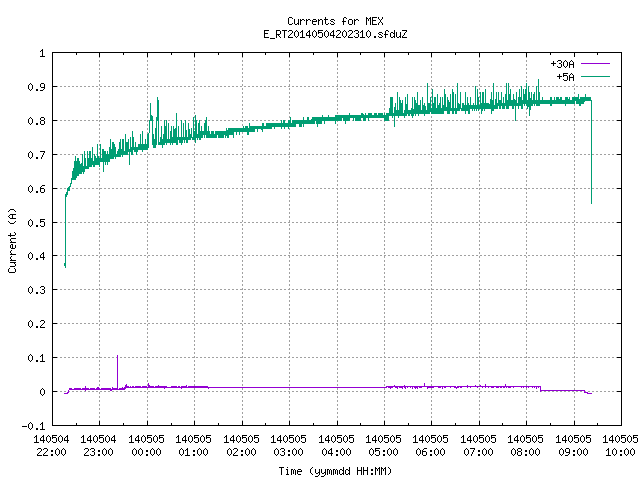Click the x-axis label 140505 07:00

(x=478, y=446)
